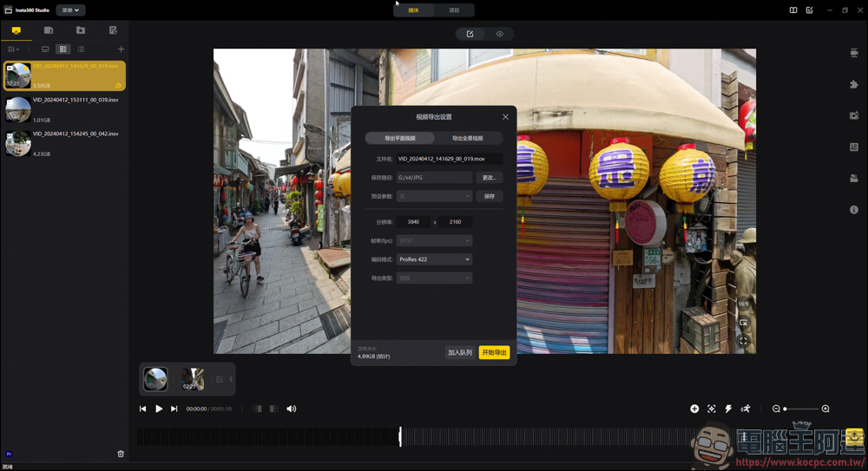The height and width of the screenshot is (471, 868).
Task: Open the timeshift lightning icon
Action: (728, 409)
